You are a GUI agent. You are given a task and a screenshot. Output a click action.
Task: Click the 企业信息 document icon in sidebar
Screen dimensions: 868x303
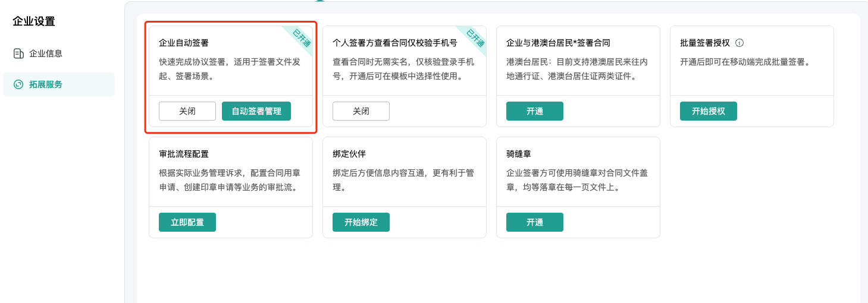click(18, 53)
